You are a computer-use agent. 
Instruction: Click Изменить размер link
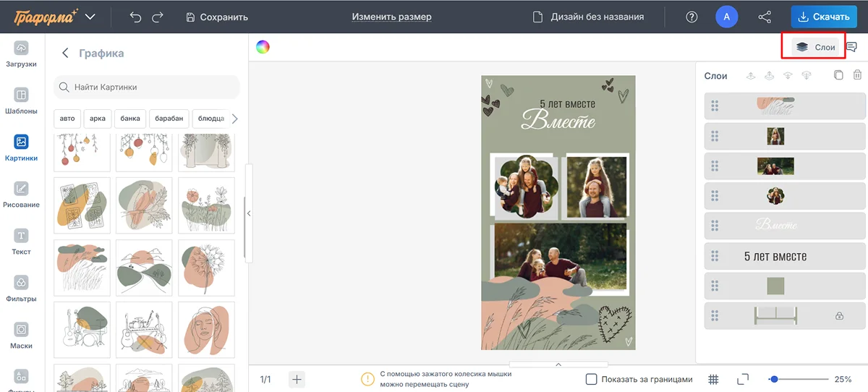pos(391,17)
